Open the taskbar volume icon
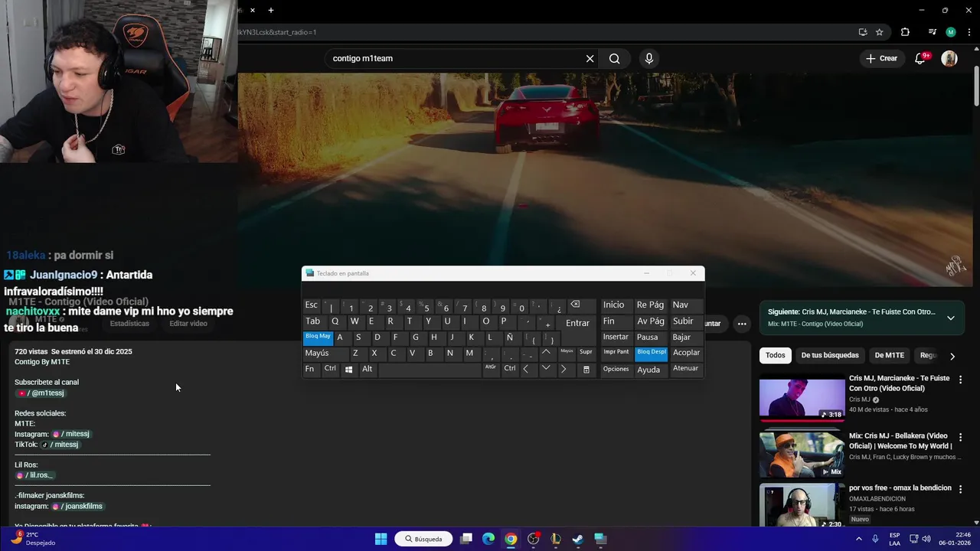This screenshot has height=551, width=980. point(926,539)
